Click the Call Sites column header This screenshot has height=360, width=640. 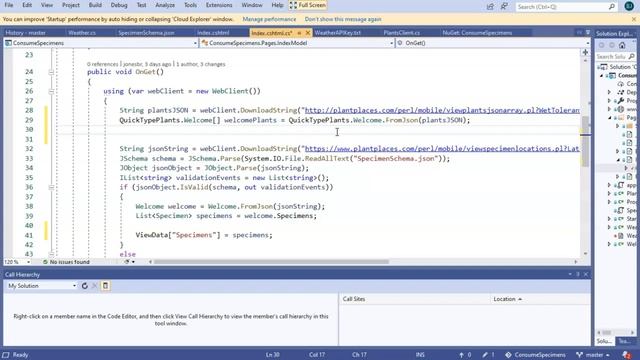414,299
